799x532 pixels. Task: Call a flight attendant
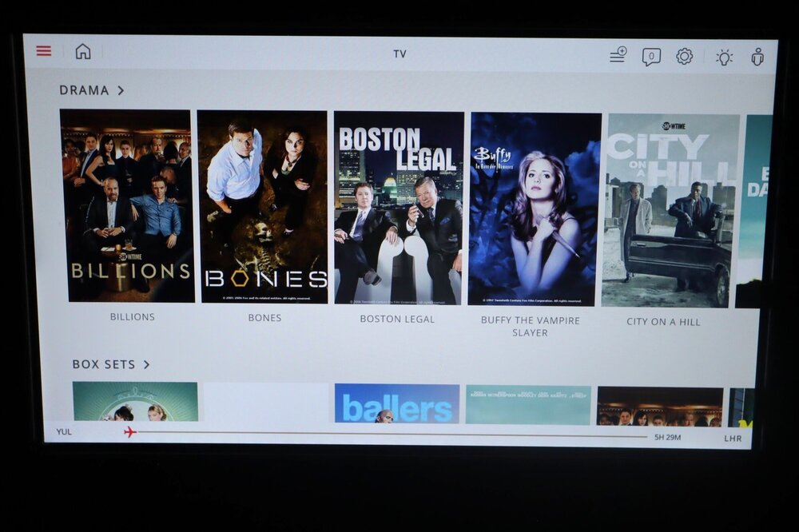(757, 54)
